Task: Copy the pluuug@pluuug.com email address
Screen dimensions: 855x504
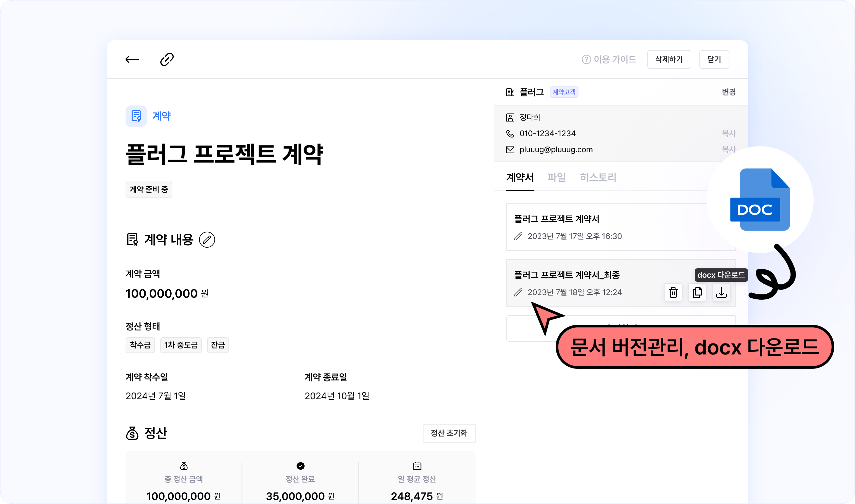Action: 728,150
